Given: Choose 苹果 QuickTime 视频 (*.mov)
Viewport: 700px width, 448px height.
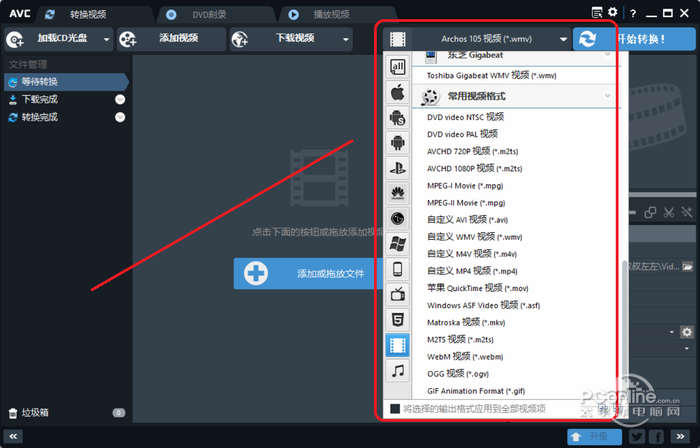Looking at the screenshot, I should pos(477,288).
